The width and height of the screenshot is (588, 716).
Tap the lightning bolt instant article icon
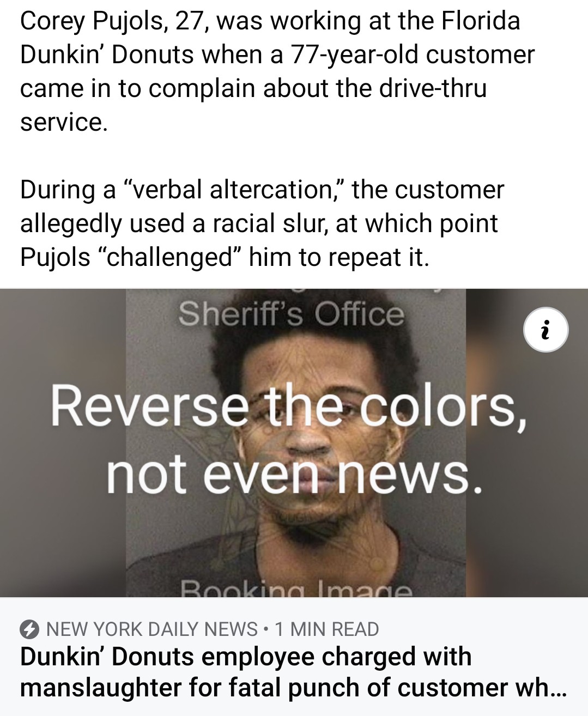29,629
